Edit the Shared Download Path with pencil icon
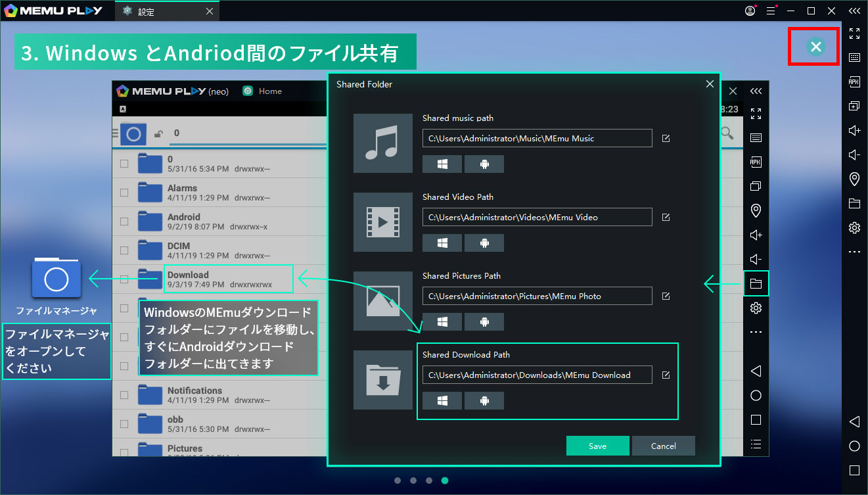The image size is (868, 495). 666,375
